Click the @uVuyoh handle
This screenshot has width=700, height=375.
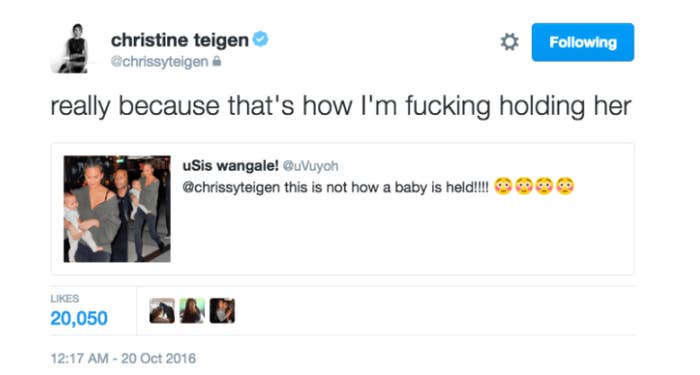coord(310,166)
